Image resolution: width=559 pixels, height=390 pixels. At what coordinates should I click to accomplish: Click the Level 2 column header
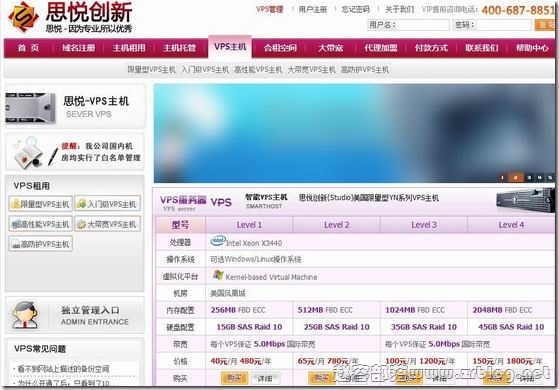[x=337, y=225]
